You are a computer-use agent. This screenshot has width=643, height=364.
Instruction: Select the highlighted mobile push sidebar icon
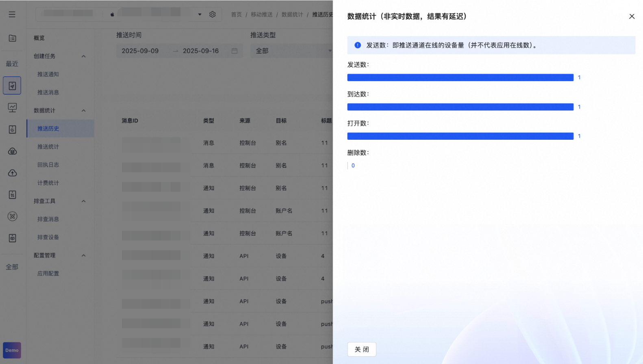(12, 86)
